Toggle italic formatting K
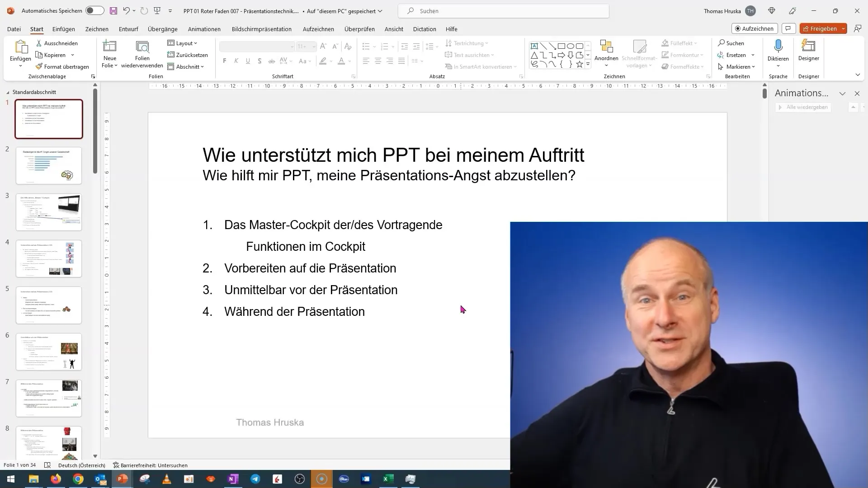 pyautogui.click(x=236, y=61)
